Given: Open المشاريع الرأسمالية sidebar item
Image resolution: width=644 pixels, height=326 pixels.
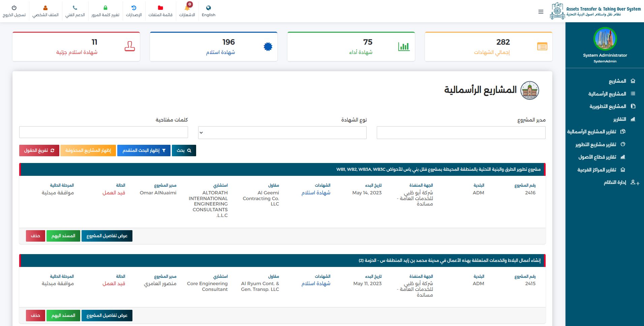Looking at the screenshot, I should point(607,94).
